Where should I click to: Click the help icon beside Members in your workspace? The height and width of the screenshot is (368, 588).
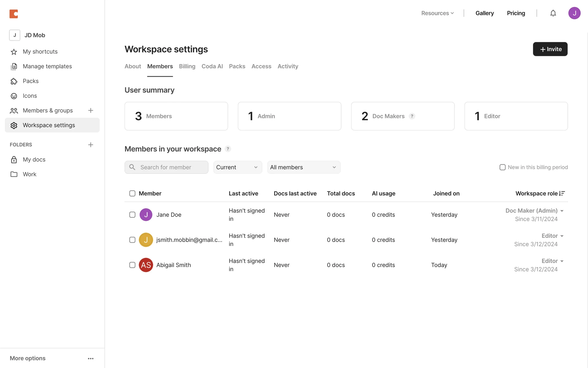tap(228, 149)
